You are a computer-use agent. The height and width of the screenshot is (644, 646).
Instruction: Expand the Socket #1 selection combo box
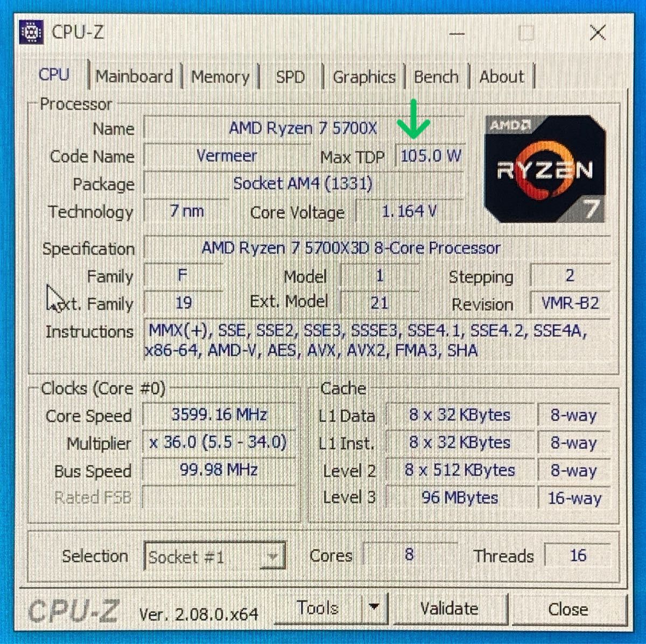click(x=215, y=556)
